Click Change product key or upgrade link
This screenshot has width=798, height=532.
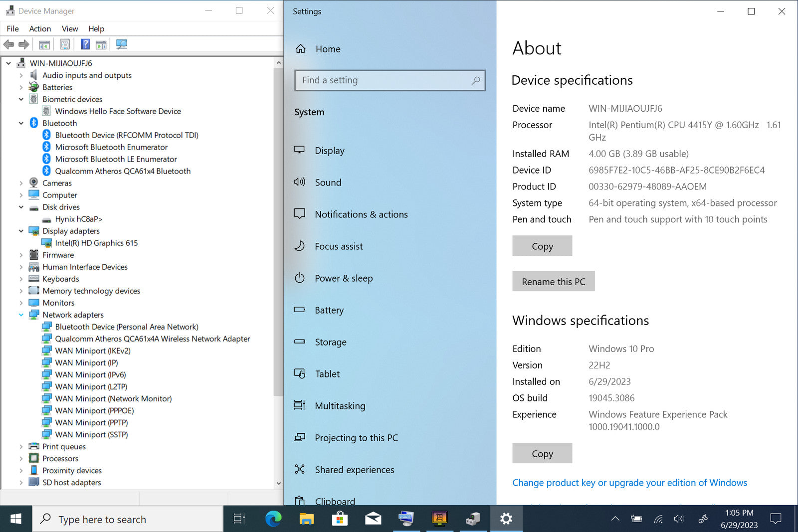pyautogui.click(x=629, y=483)
